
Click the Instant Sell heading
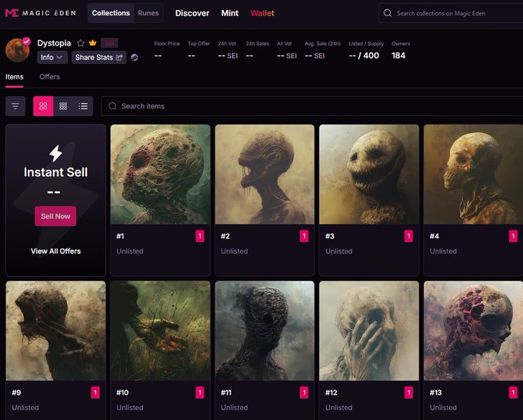pos(55,172)
